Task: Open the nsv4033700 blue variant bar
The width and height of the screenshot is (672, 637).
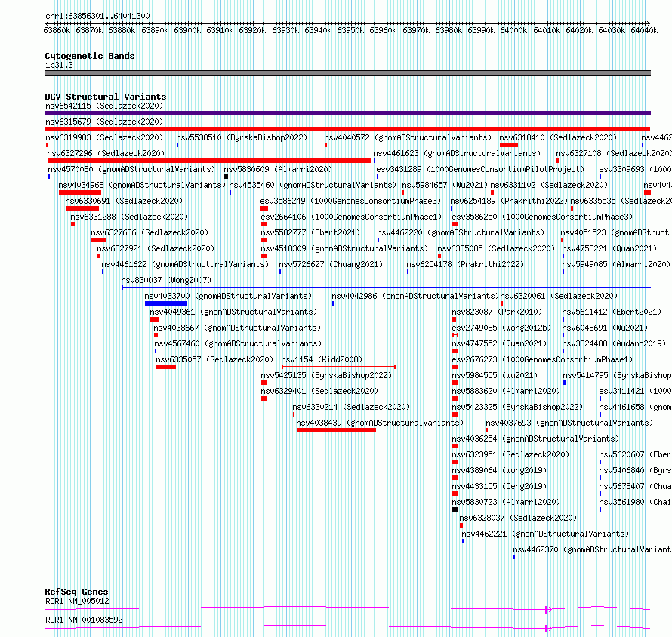Action: (166, 303)
